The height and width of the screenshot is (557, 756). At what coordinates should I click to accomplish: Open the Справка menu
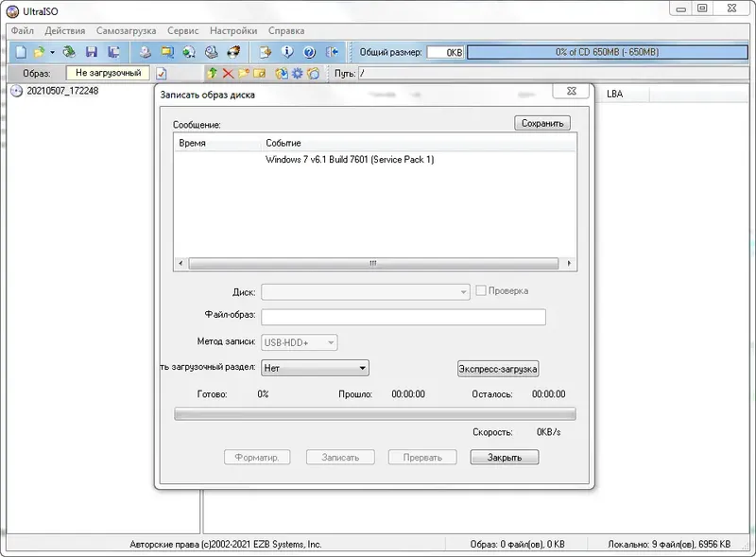click(x=286, y=30)
